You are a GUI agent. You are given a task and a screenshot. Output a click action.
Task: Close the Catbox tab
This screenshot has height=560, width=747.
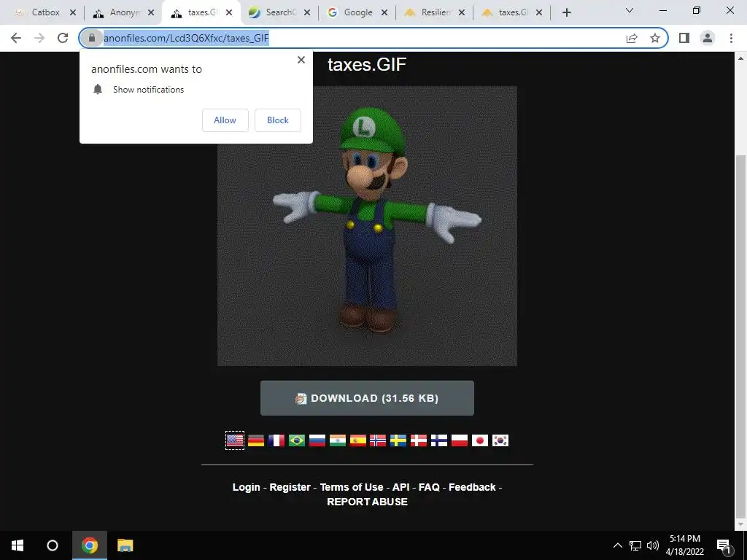[x=73, y=13]
